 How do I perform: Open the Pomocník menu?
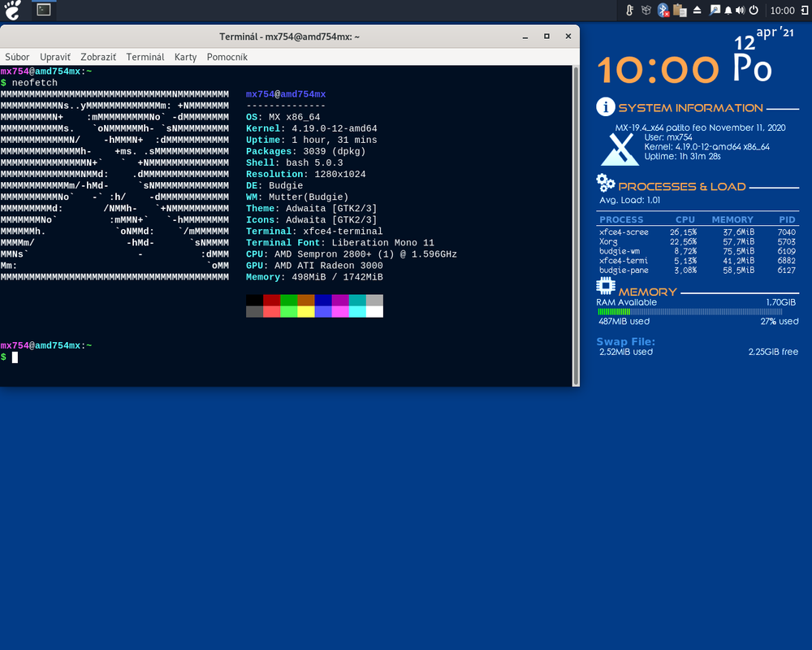[x=227, y=57]
